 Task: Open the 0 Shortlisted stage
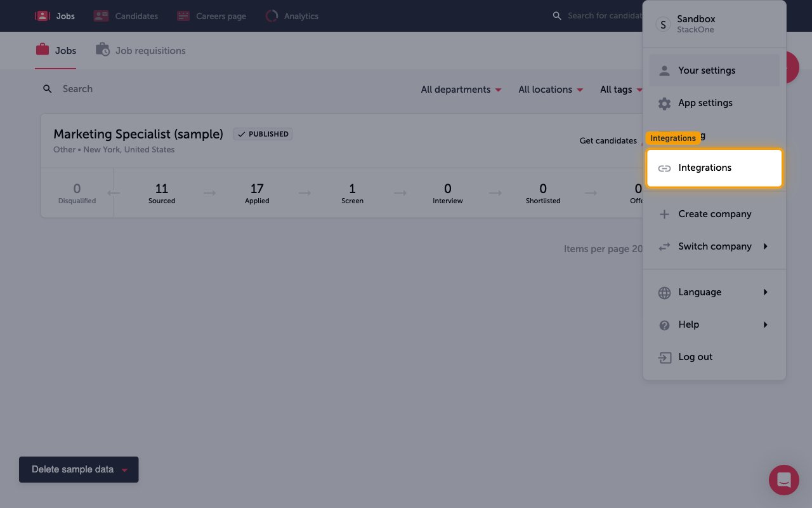(x=543, y=193)
